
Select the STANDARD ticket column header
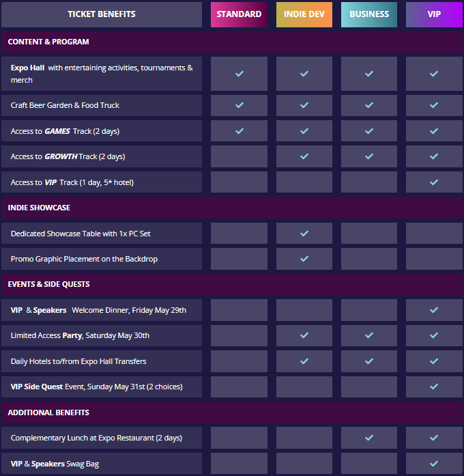point(239,14)
